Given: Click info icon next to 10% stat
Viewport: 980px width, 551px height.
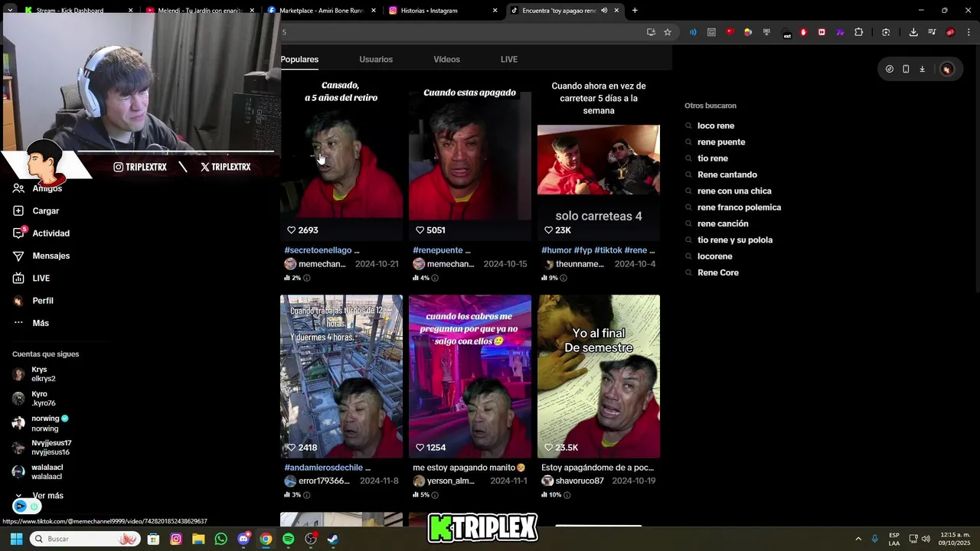Looking at the screenshot, I should pos(567,495).
